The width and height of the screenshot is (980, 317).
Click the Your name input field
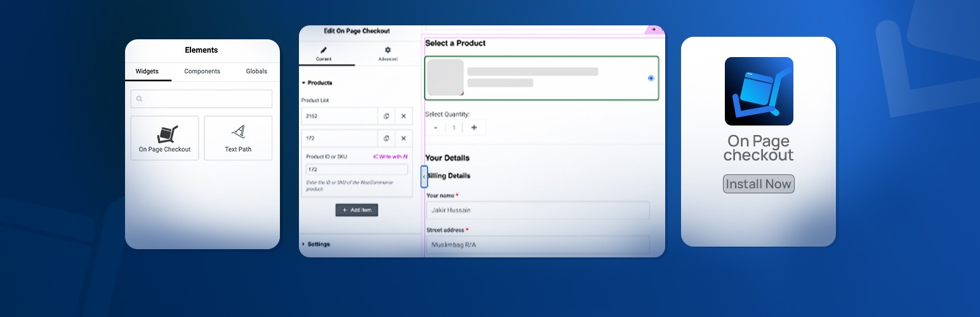click(538, 210)
